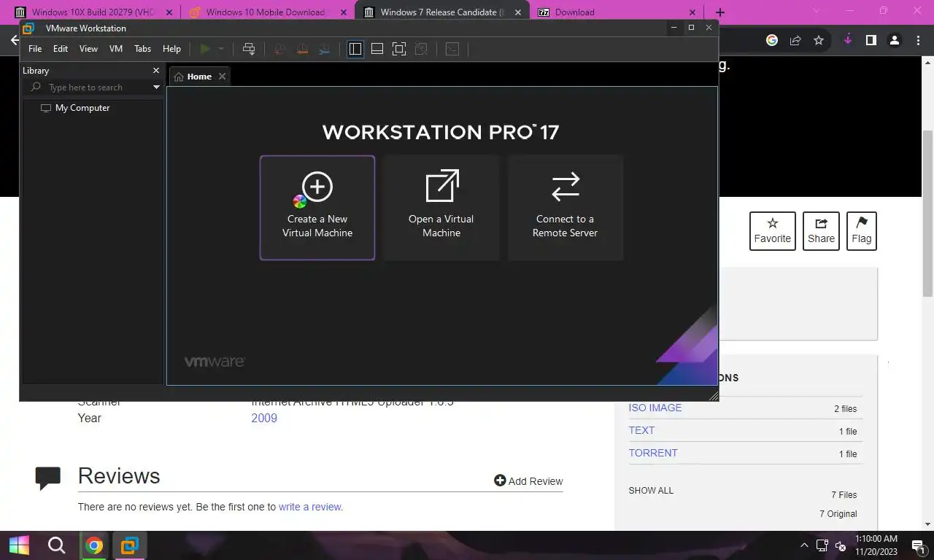Click the Unity mode toolbar icon
Screen dimensions: 934x560
coord(421,49)
